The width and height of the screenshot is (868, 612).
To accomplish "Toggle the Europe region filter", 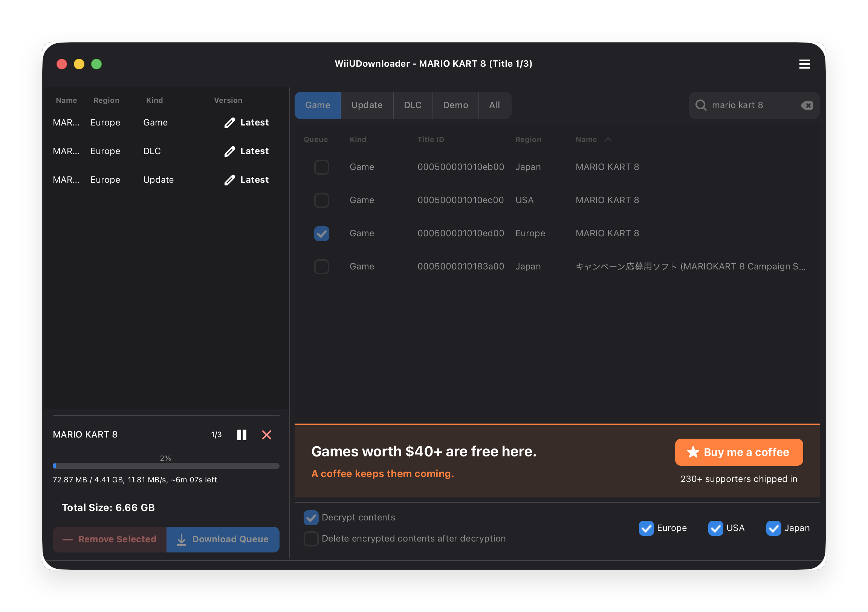I will coord(646,528).
